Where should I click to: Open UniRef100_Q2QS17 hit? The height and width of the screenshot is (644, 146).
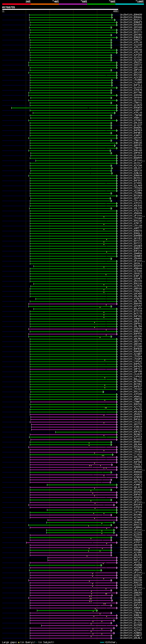[x=131, y=575]
